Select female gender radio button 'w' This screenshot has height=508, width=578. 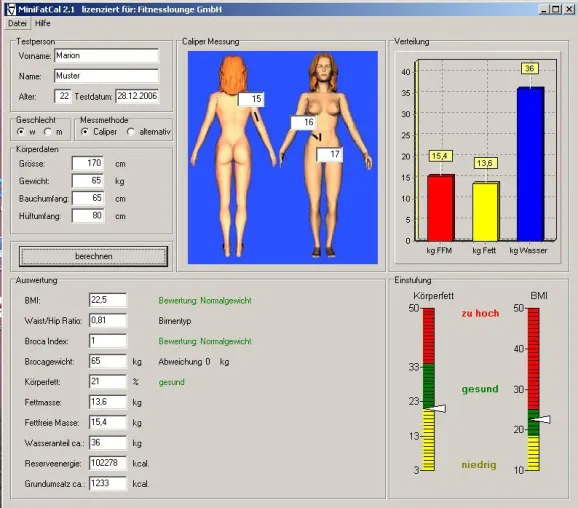tap(21, 132)
